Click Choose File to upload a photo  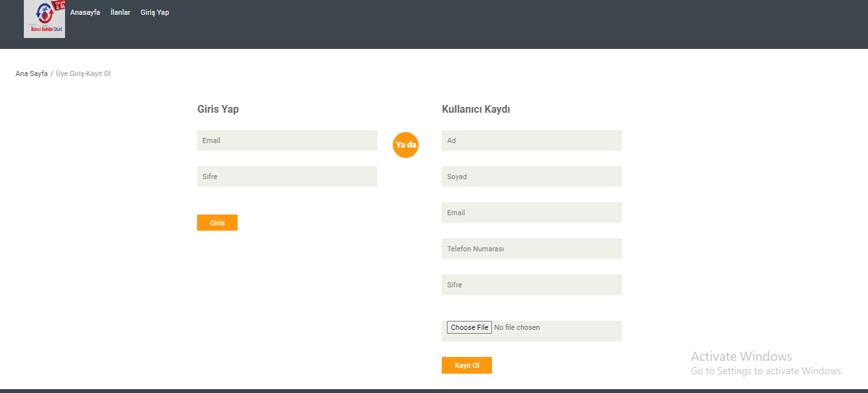[469, 327]
